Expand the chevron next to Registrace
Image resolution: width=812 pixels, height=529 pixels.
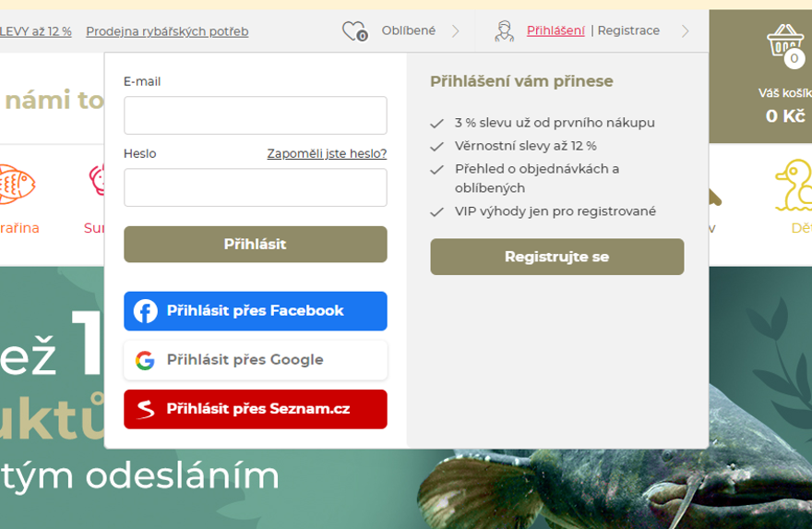(685, 31)
